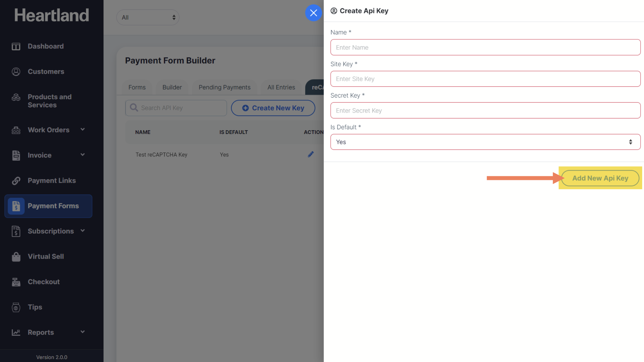Click the Payment Links chain icon

[16, 181]
